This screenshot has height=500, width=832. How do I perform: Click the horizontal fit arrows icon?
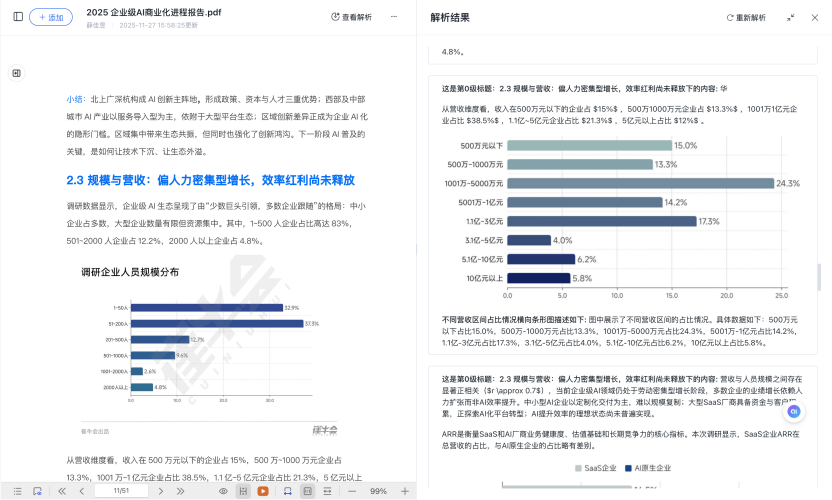click(327, 491)
